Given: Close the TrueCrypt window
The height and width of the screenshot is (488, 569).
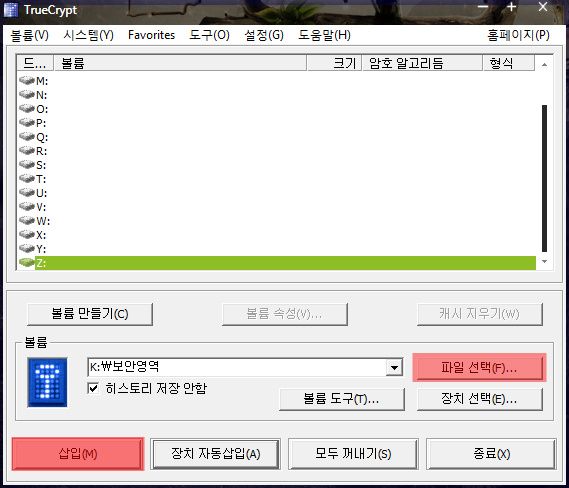Looking at the screenshot, I should pos(543,7).
